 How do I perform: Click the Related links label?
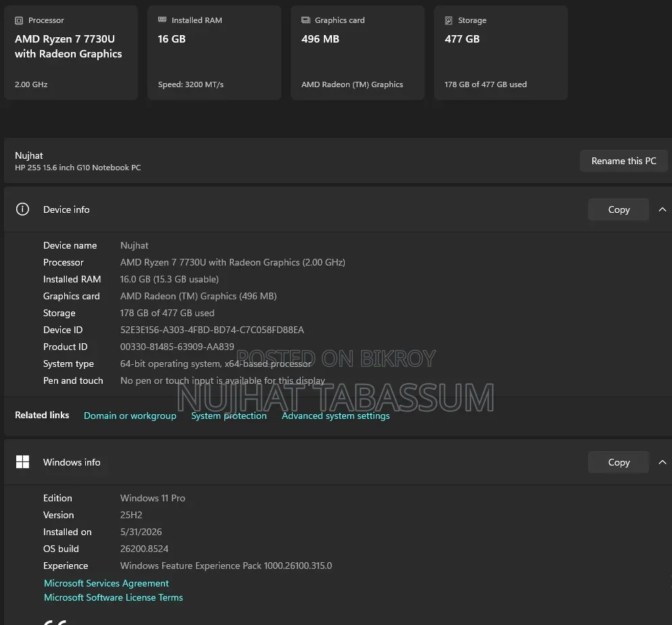coord(42,415)
